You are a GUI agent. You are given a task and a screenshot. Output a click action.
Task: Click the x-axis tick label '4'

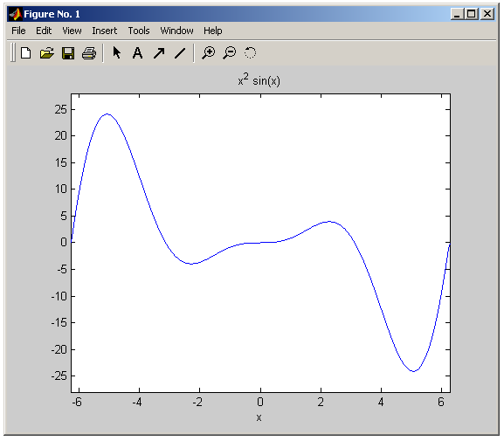pyautogui.click(x=381, y=402)
